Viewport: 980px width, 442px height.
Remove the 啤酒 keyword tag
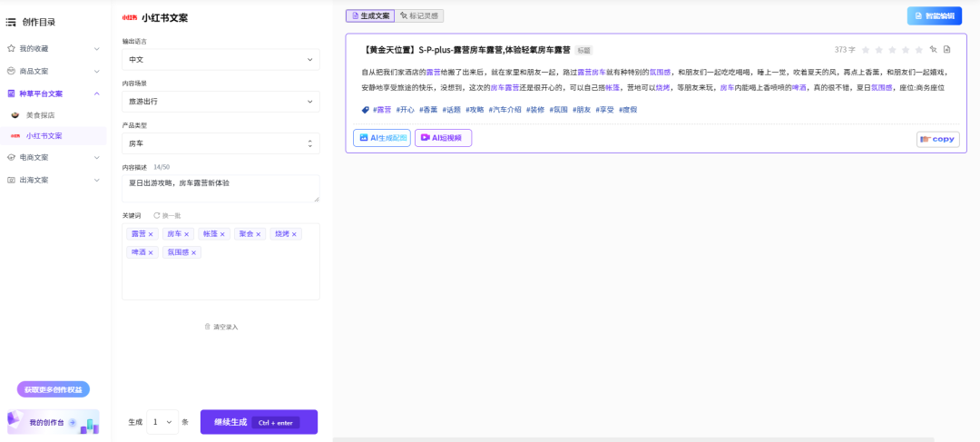pyautogui.click(x=151, y=252)
